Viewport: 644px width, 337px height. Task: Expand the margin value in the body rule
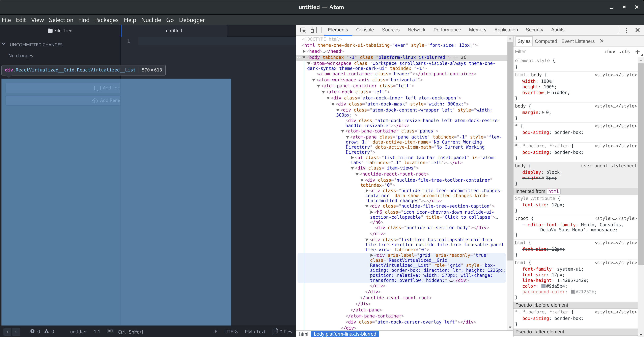543,113
